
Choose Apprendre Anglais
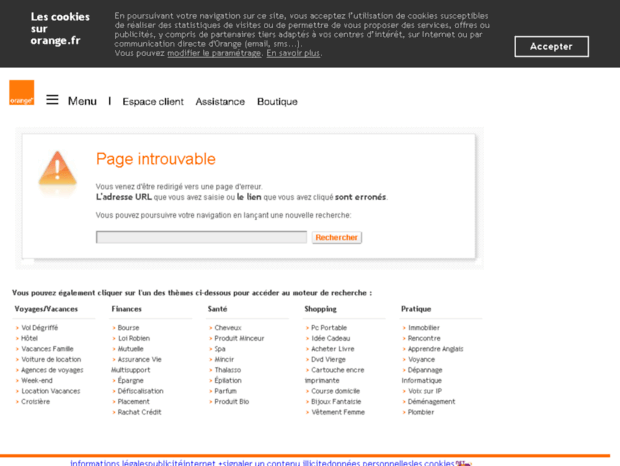(435, 349)
